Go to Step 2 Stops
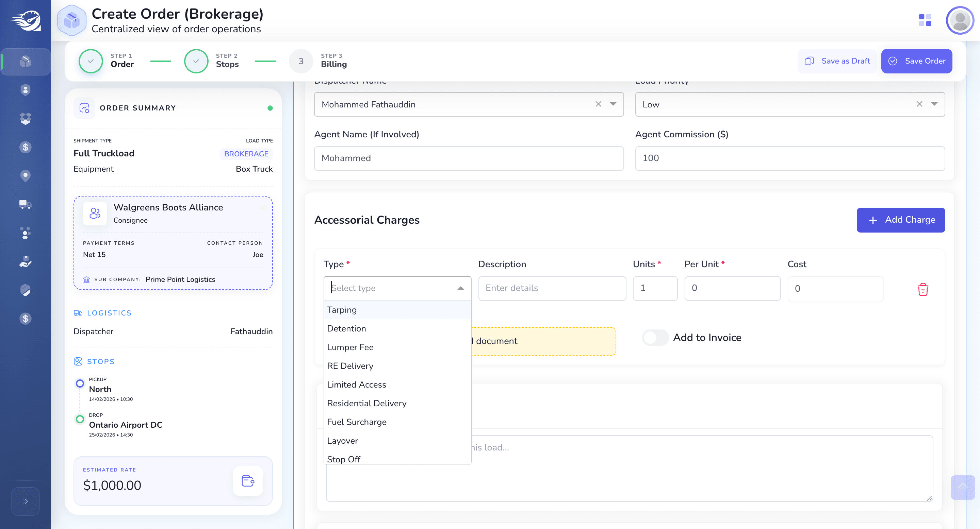980x529 pixels. click(212, 61)
